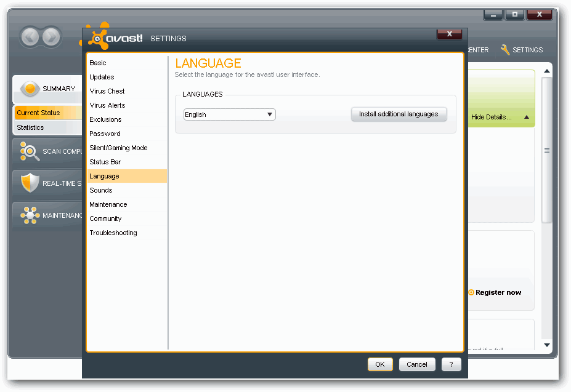This screenshot has width=571, height=392.
Task: Open the English language dropdown
Action: coord(229,114)
